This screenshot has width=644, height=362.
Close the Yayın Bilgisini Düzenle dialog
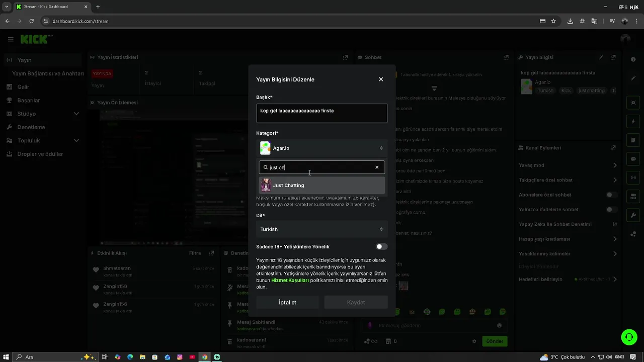coord(381,79)
